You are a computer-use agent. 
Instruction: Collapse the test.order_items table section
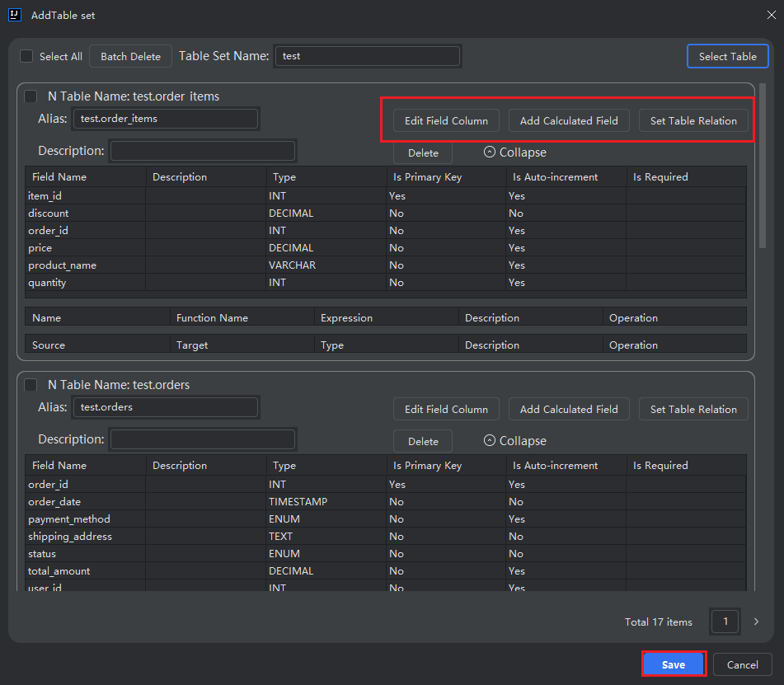pos(514,152)
